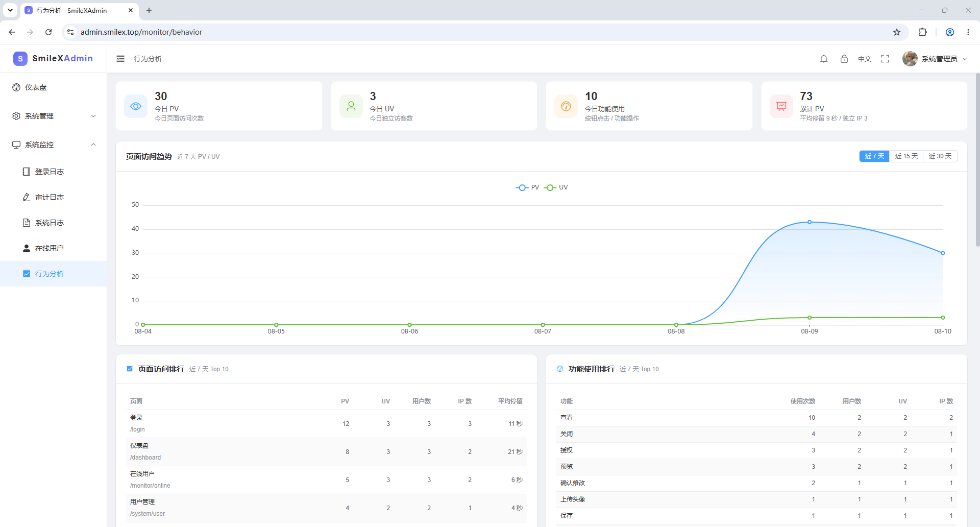Click the /monitor/online page path
Viewport: 980px width, 527px height.
tap(150, 486)
